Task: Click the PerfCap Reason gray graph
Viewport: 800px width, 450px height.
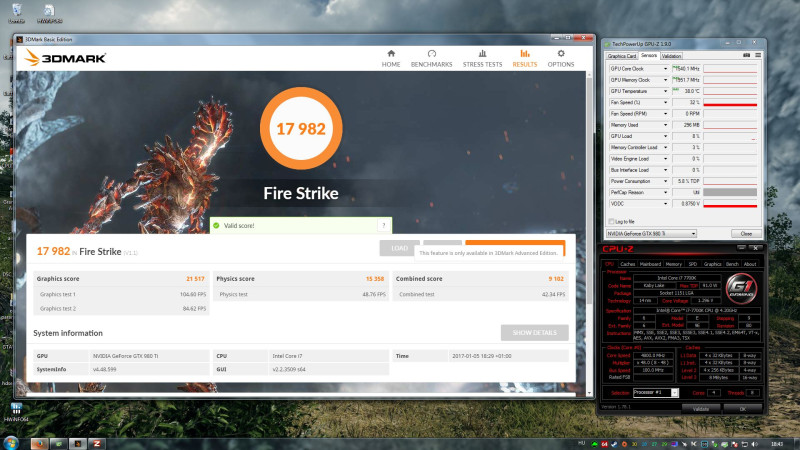Action: point(730,192)
